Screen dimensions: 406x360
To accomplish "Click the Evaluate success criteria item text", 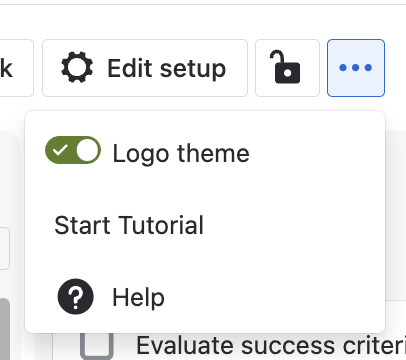I will click(x=271, y=346).
